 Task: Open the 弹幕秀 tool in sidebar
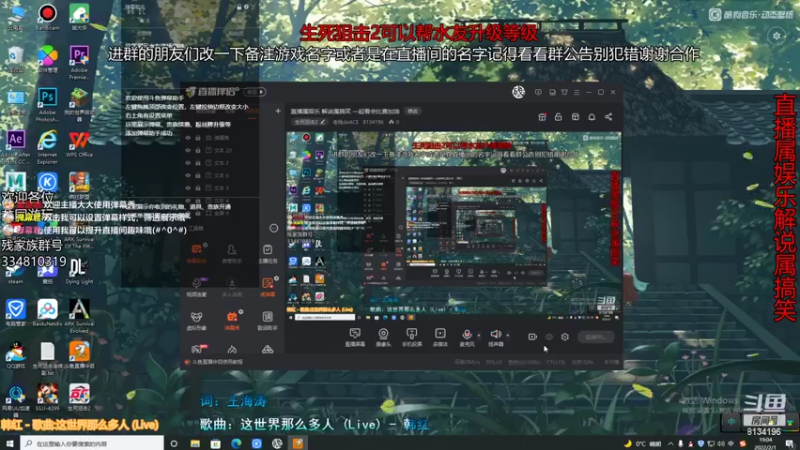point(232,320)
